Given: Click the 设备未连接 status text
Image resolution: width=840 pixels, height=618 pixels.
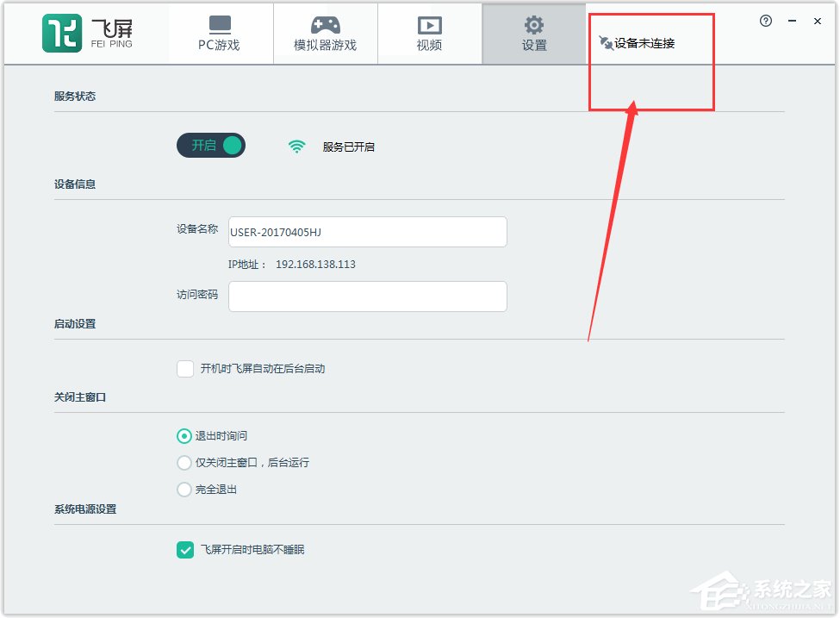Looking at the screenshot, I should (644, 43).
